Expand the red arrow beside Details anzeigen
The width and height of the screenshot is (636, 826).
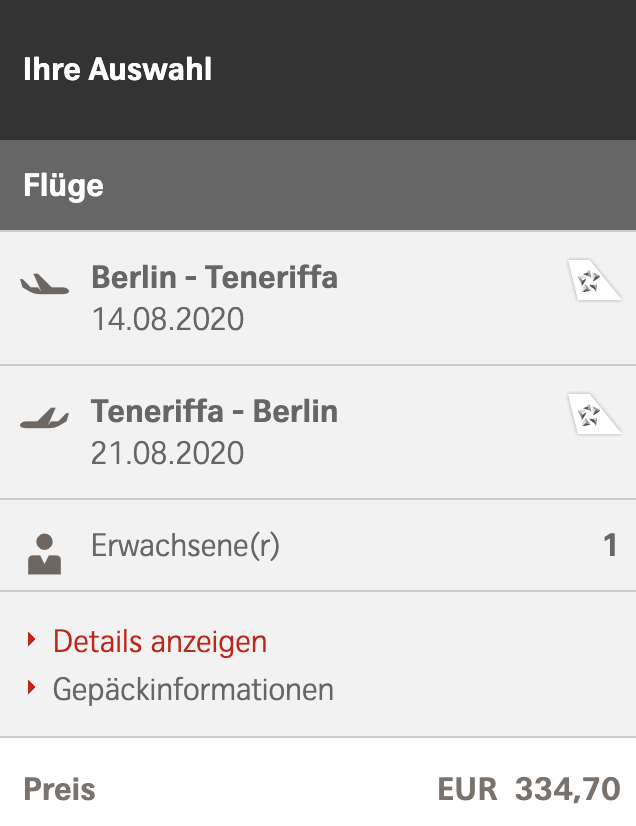33,639
